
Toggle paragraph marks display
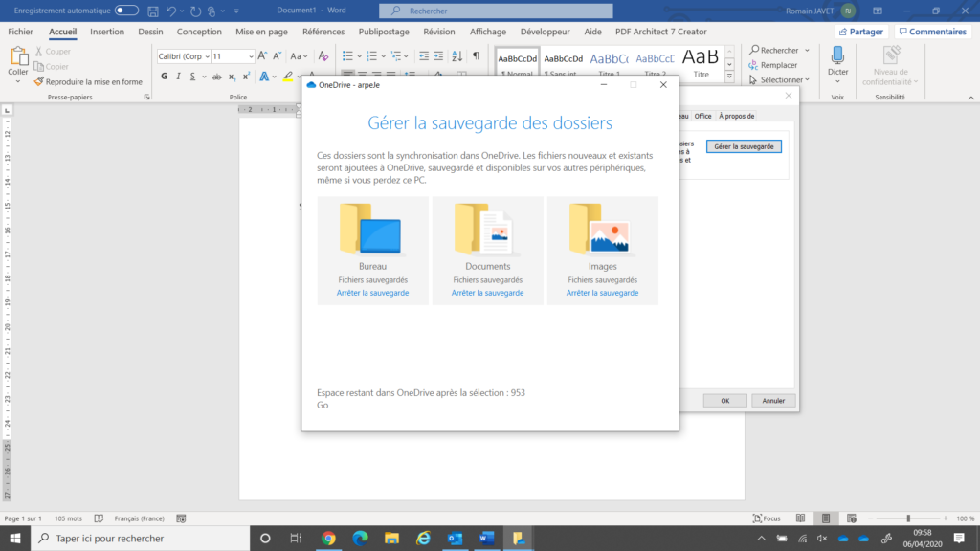point(475,55)
